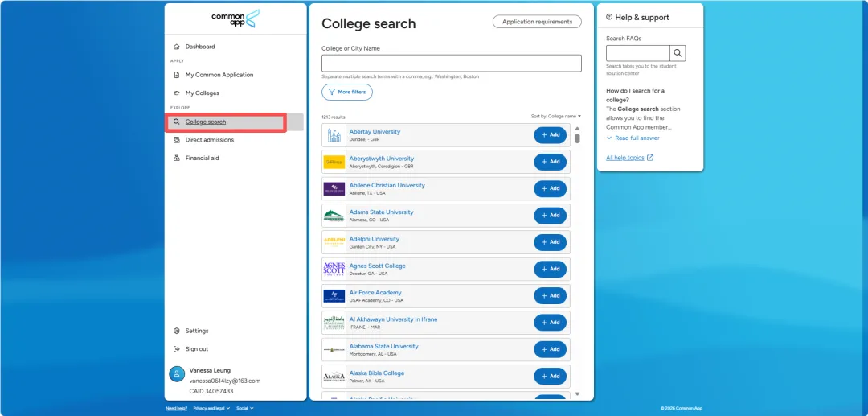This screenshot has width=868, height=416.
Task: Click the Aberystwyth University logo
Action: coord(334,162)
